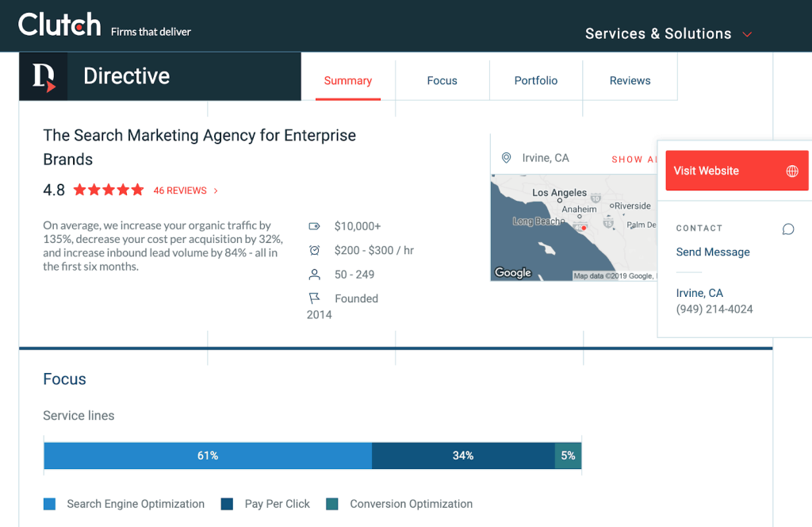The width and height of the screenshot is (812, 527).
Task: Click the 61% segment of the service bar
Action: [208, 456]
